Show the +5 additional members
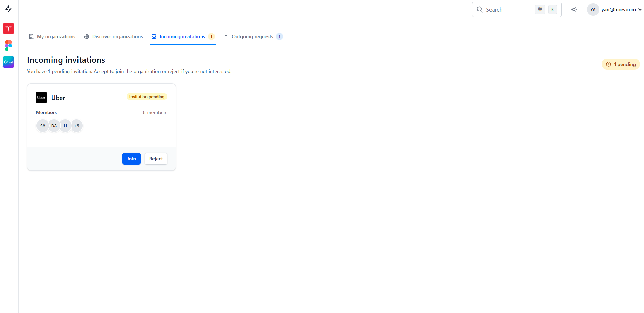Image resolution: width=644 pixels, height=313 pixels. 77,126
